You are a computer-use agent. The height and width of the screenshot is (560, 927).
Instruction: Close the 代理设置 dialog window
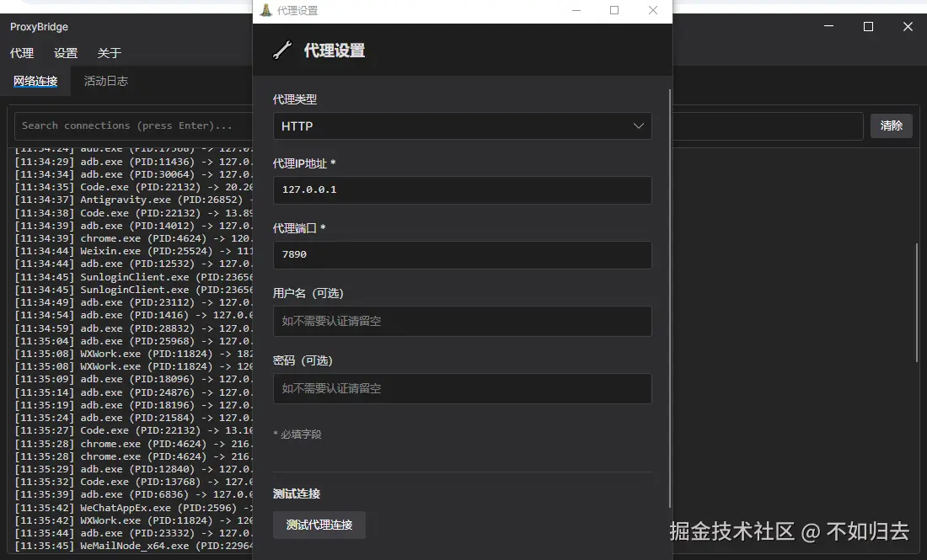(652, 10)
